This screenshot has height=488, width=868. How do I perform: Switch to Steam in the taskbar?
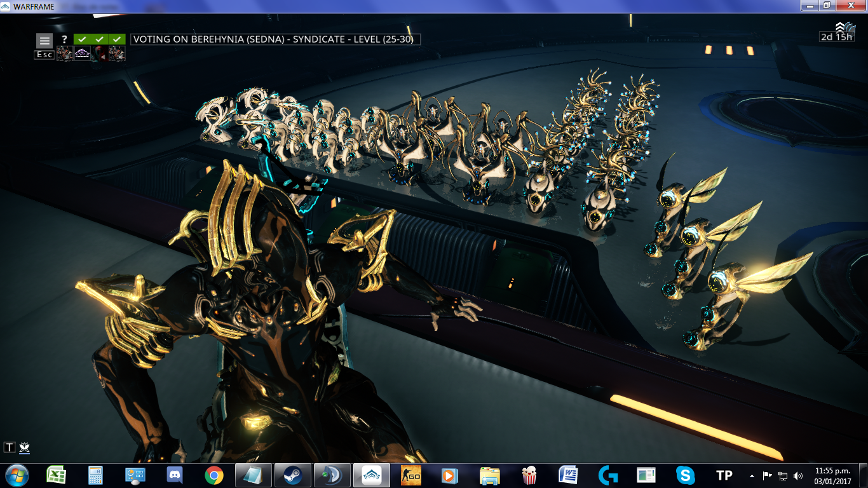293,475
